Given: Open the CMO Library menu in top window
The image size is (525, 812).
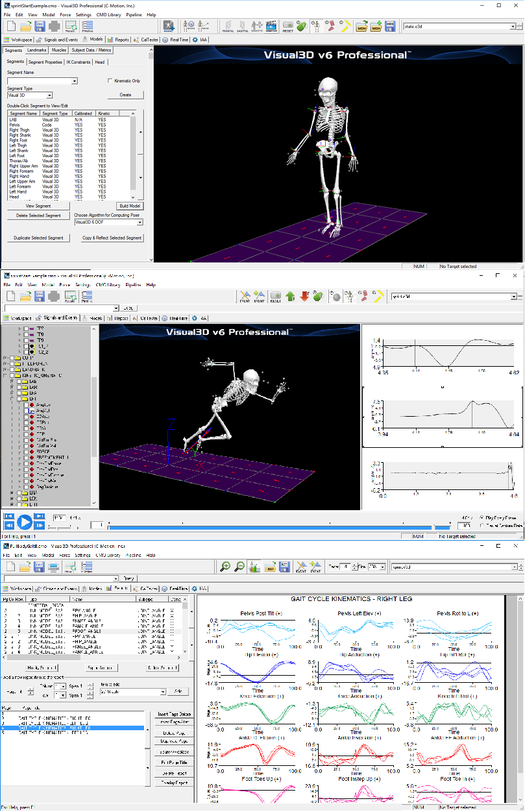Looking at the screenshot, I should (x=108, y=14).
